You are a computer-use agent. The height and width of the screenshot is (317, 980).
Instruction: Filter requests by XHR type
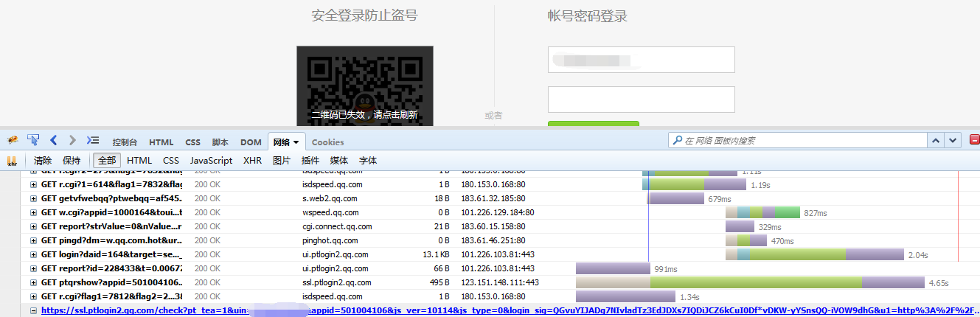tap(252, 160)
